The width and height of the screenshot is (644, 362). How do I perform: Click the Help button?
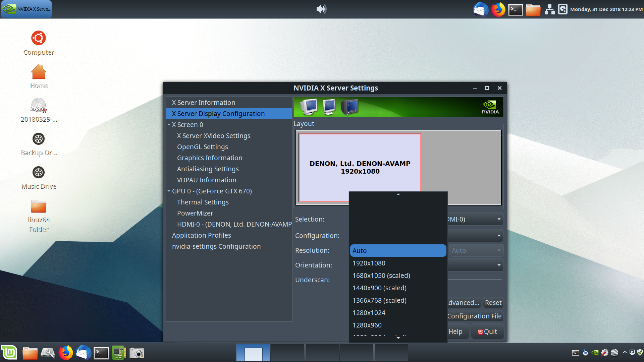[x=458, y=331]
